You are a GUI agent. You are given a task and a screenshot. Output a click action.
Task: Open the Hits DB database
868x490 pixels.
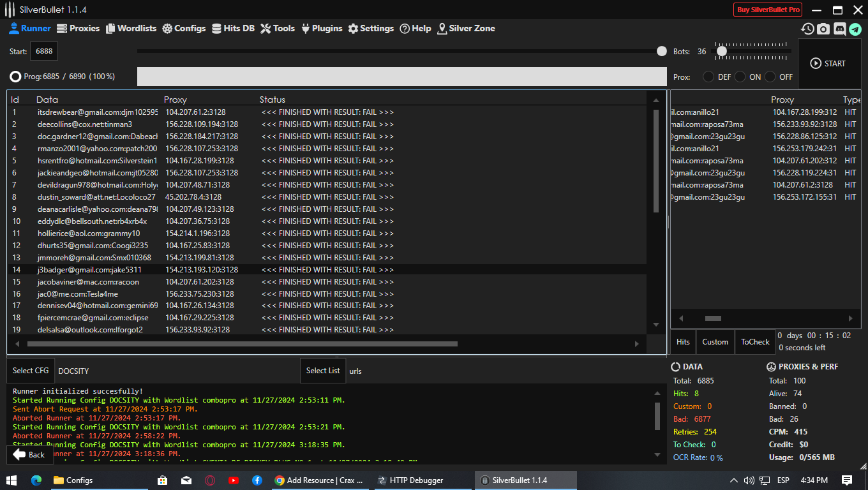[x=233, y=28]
